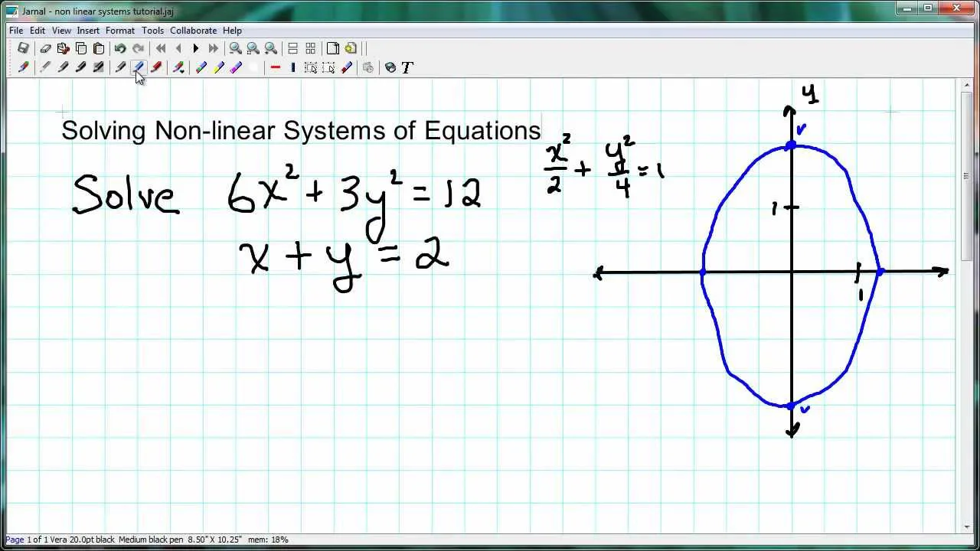Pick the yellow highlighter pen
Image resolution: width=980 pixels, height=551 pixels.
pyautogui.click(x=220, y=67)
